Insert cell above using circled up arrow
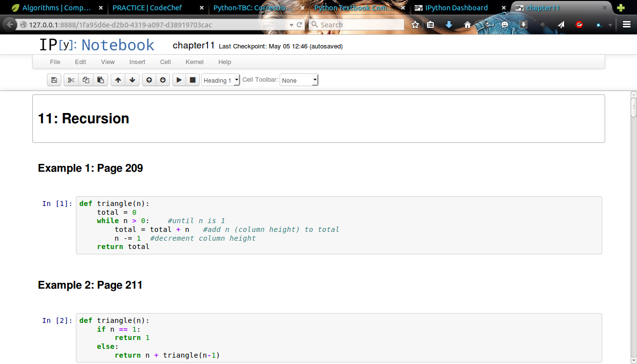 tap(149, 80)
